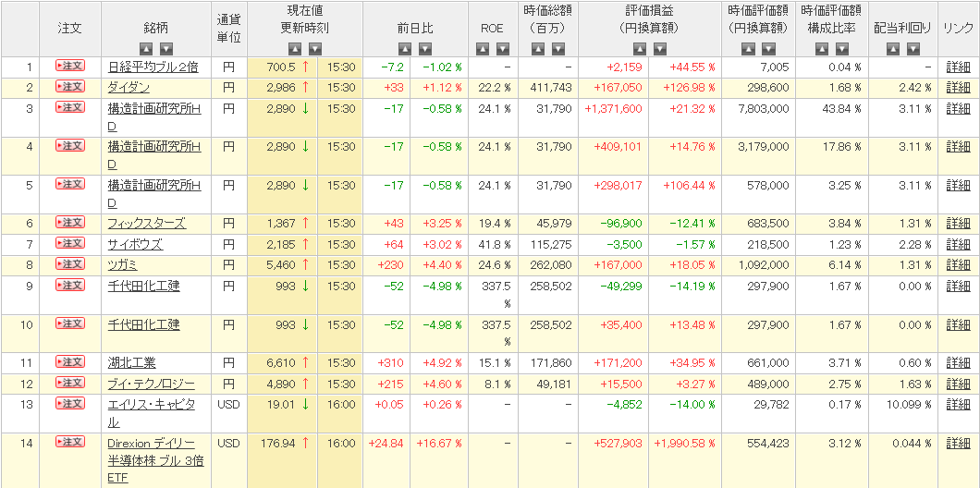Order 千代田化工建 in row 10
This screenshot has height=488, width=980.
[70, 323]
